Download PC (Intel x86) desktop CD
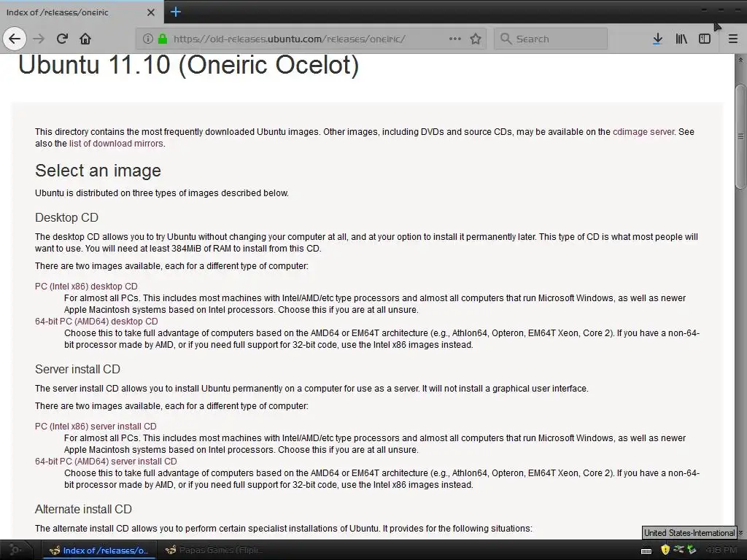This screenshot has width=747, height=560. pyautogui.click(x=86, y=286)
